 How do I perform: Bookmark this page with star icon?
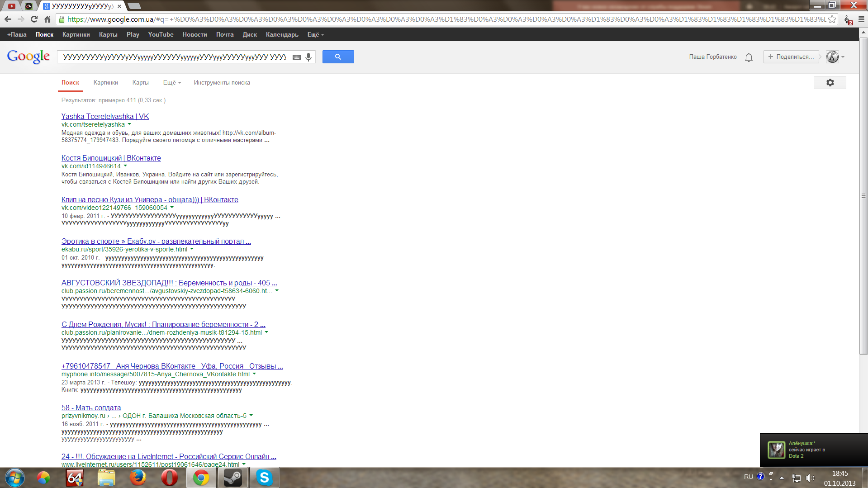[832, 19]
